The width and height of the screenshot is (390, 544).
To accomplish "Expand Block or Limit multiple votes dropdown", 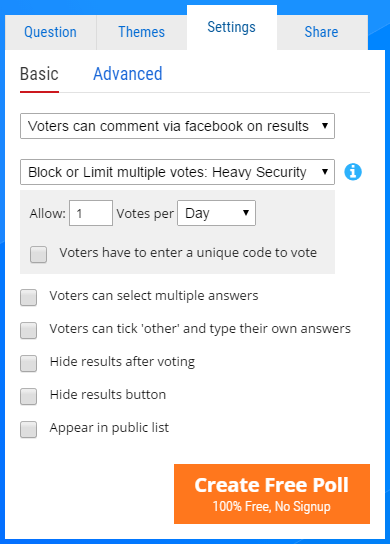I will (x=177, y=172).
